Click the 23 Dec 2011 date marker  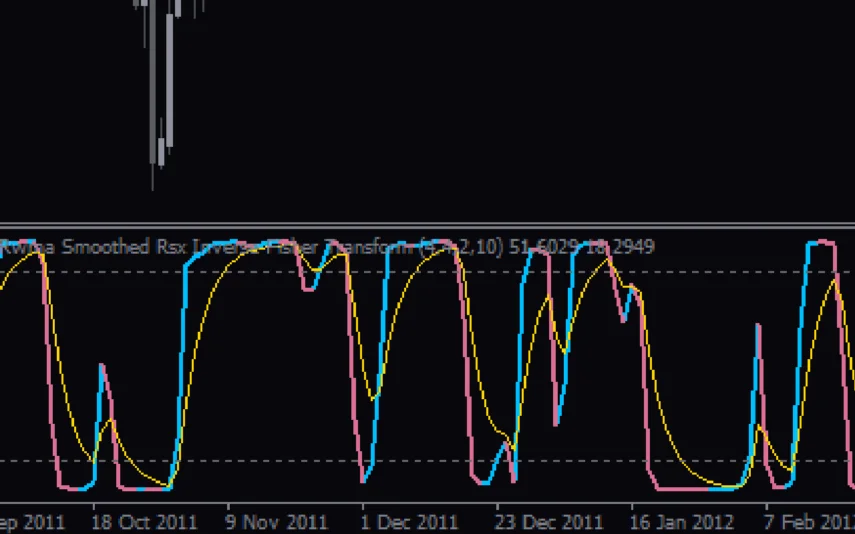click(x=549, y=522)
